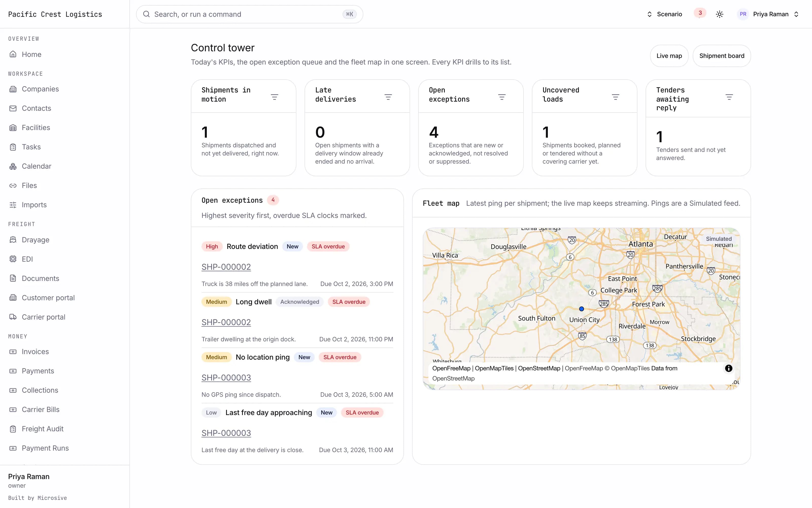Click the Live map button
The height and width of the screenshot is (508, 812).
click(669, 56)
